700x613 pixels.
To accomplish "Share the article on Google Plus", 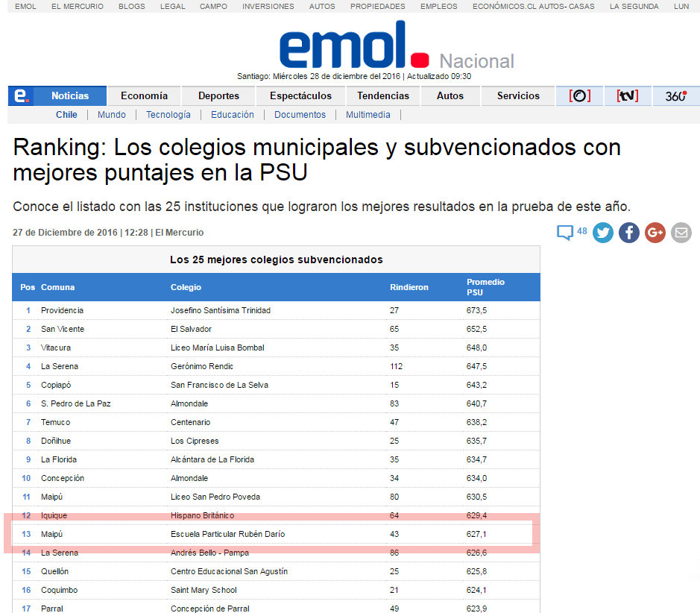I will point(655,233).
